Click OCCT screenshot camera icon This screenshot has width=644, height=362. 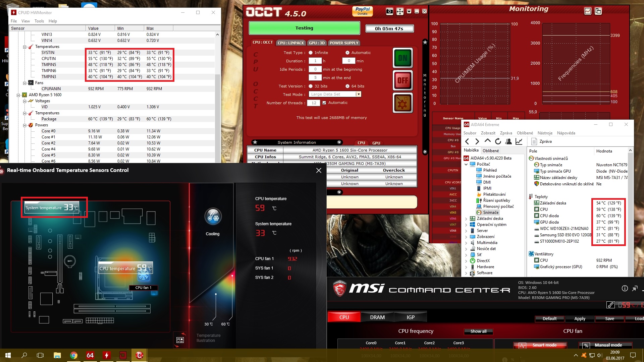coord(389,11)
